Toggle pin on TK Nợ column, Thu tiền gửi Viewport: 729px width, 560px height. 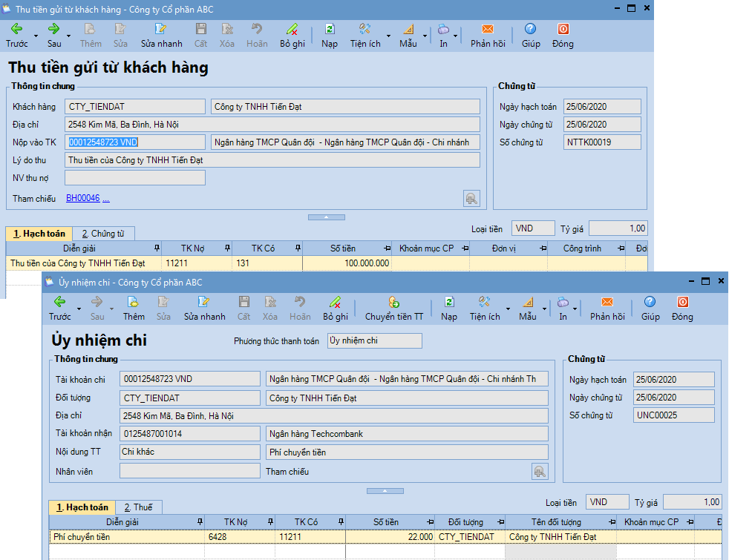point(227,248)
